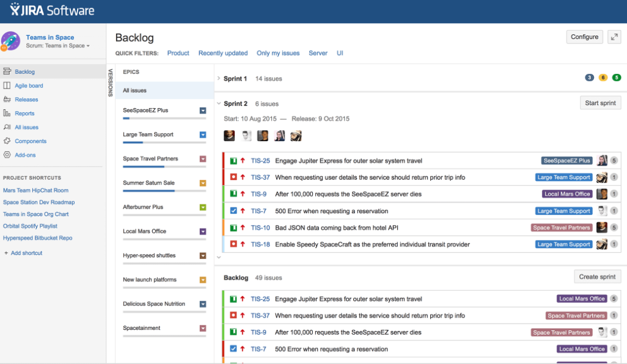627x364 pixels.
Task: Open the New launch platforms epic dropdown
Action: click(203, 280)
